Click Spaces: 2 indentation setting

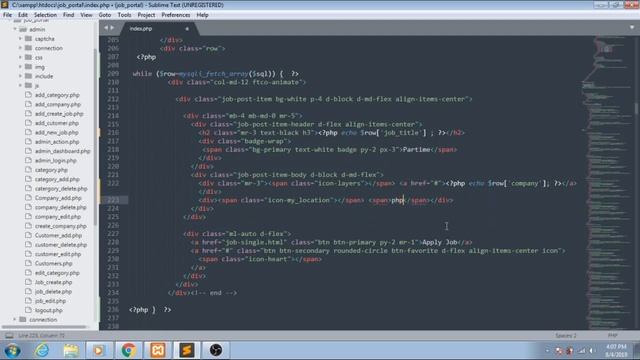566,336
